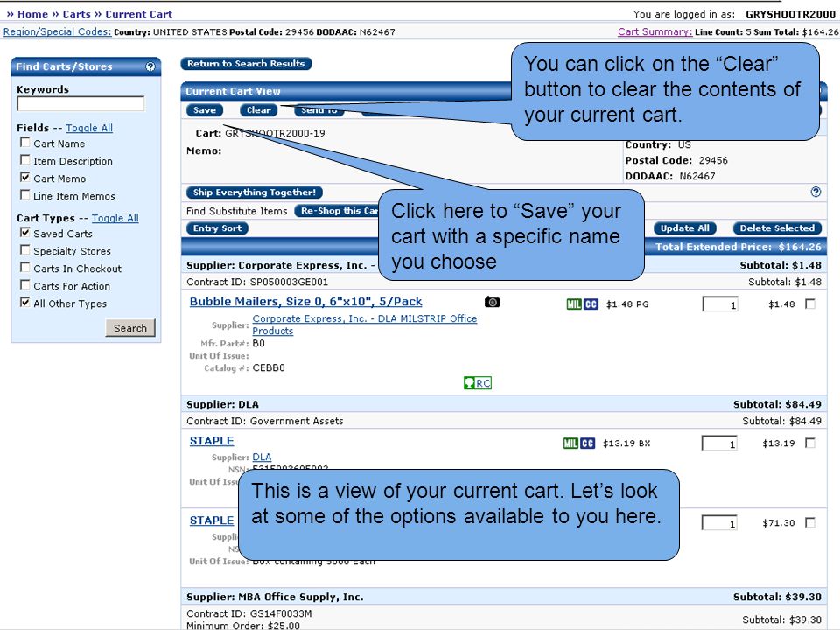Click CC badge on $13.19 STAPLE row
840x630 pixels.
[x=588, y=444]
